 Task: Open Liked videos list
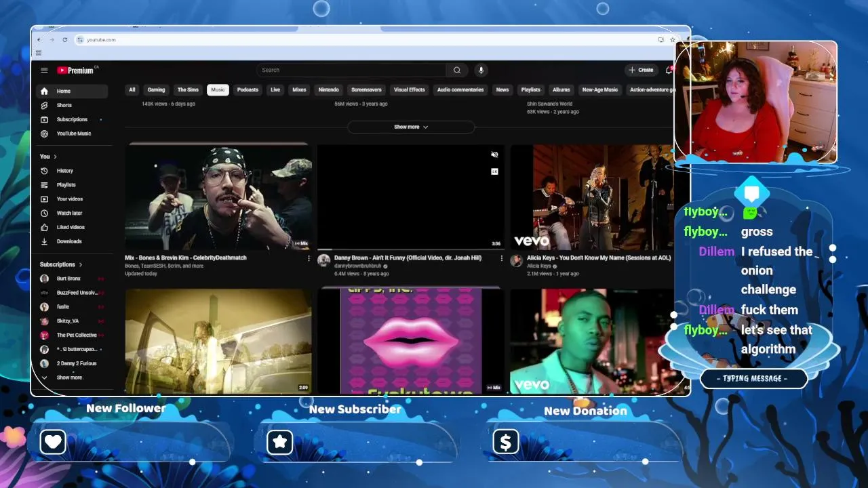point(73,227)
